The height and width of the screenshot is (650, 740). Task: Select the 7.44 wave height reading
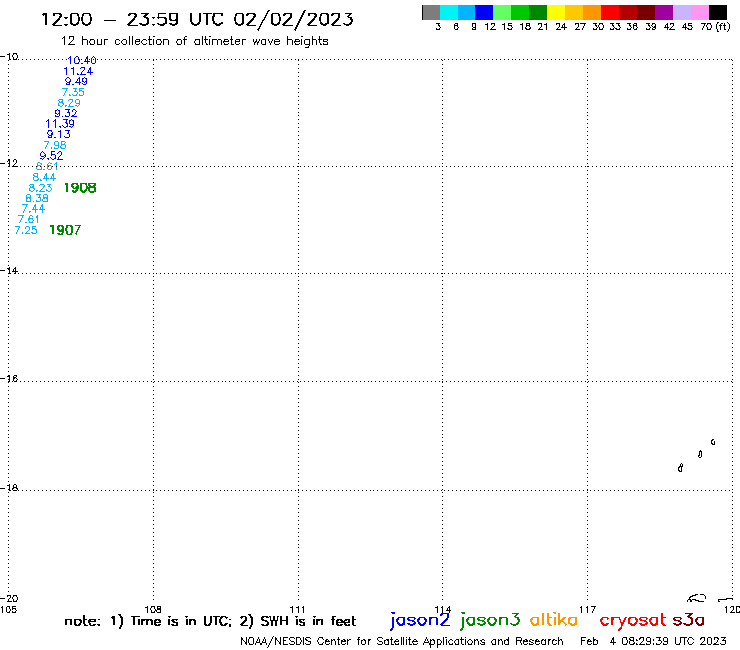click(33, 209)
